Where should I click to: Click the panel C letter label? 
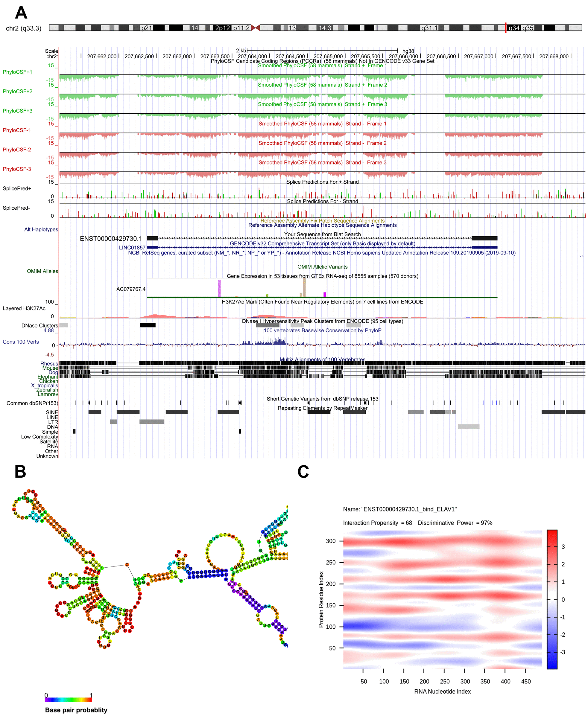pyautogui.click(x=303, y=472)
